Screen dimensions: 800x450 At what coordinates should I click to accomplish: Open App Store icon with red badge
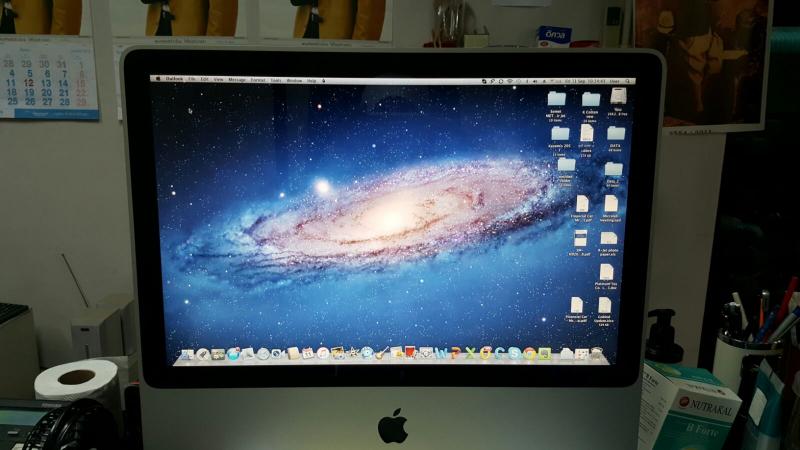(x=234, y=354)
